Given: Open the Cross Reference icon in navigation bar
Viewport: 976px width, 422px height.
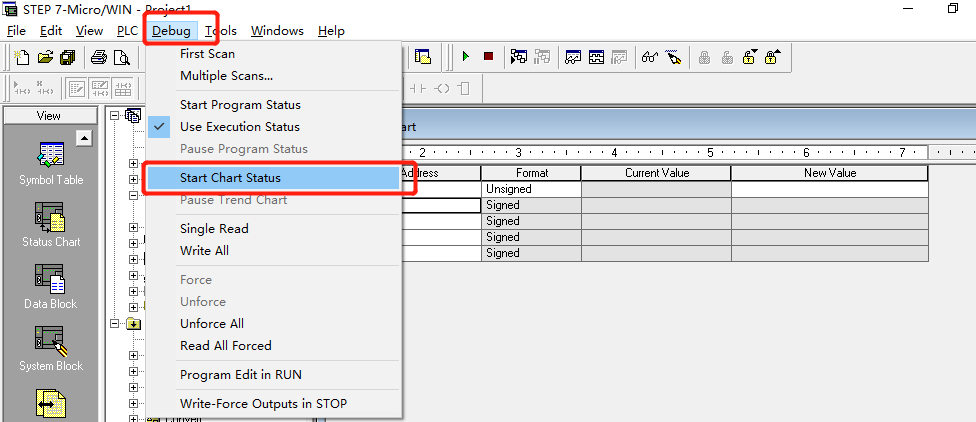Looking at the screenshot, I should [x=51, y=405].
